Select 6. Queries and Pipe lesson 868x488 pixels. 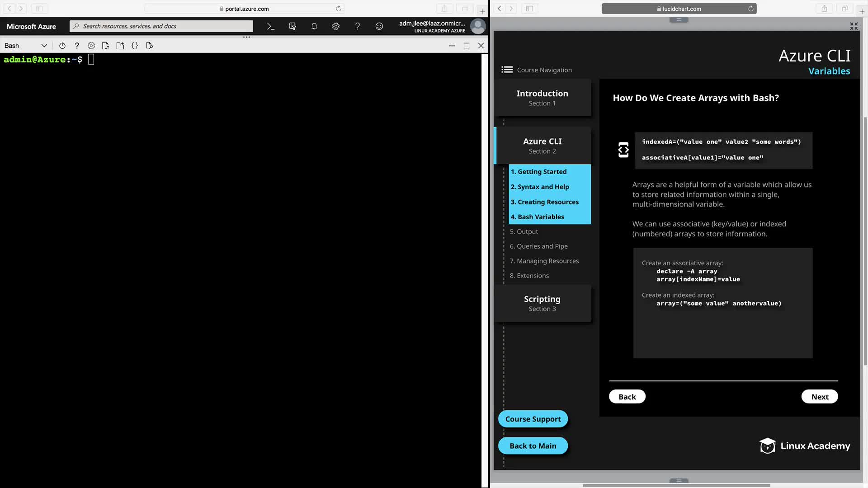539,246
